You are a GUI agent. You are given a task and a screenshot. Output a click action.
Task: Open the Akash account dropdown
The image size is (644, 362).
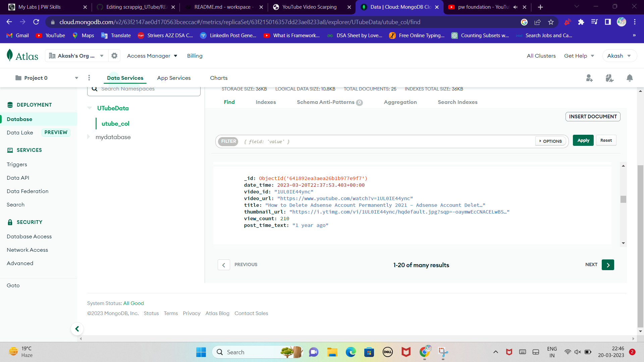pos(619,56)
